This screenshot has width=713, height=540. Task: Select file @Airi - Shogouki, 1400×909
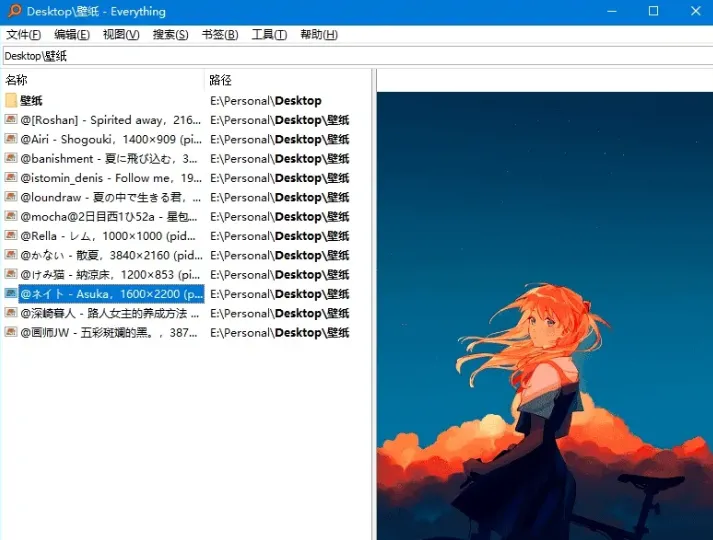point(110,139)
